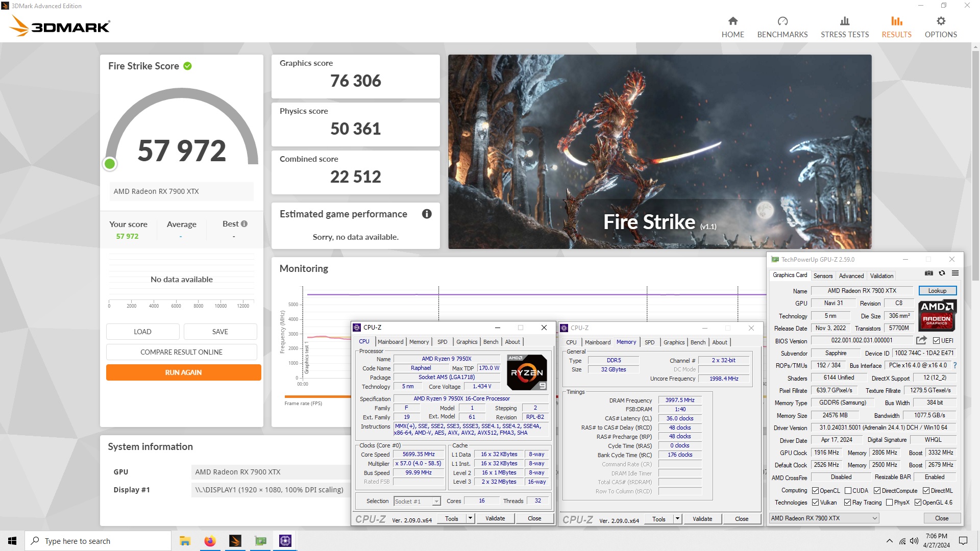The image size is (980, 551).
Task: Switch to CPU-Z on the taskbar
Action: click(x=285, y=541)
